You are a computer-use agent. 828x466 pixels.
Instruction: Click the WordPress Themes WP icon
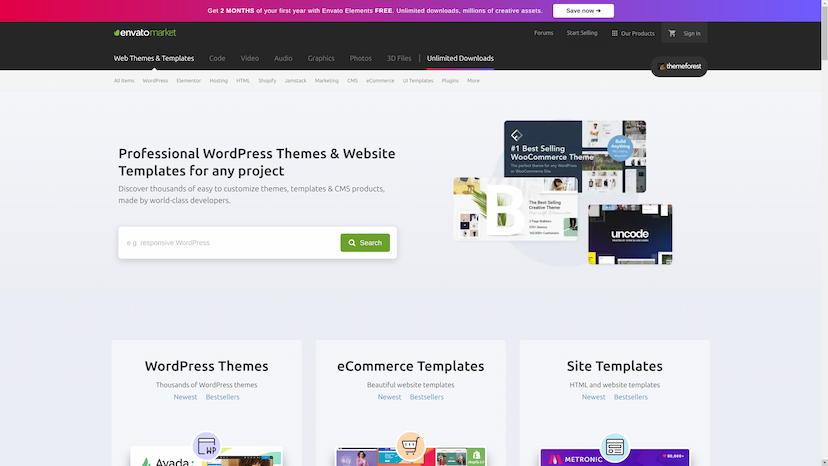(x=206, y=446)
